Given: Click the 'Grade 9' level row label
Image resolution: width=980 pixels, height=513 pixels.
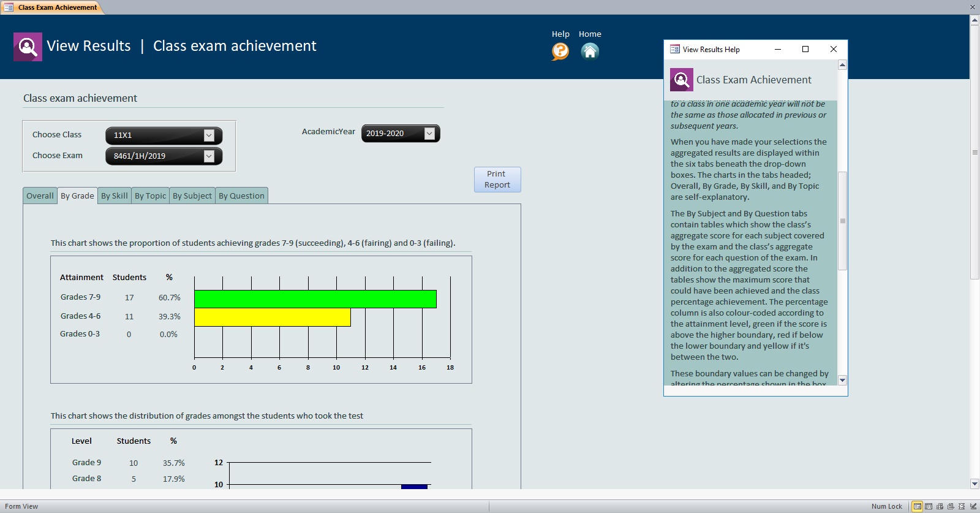Looking at the screenshot, I should tap(86, 463).
